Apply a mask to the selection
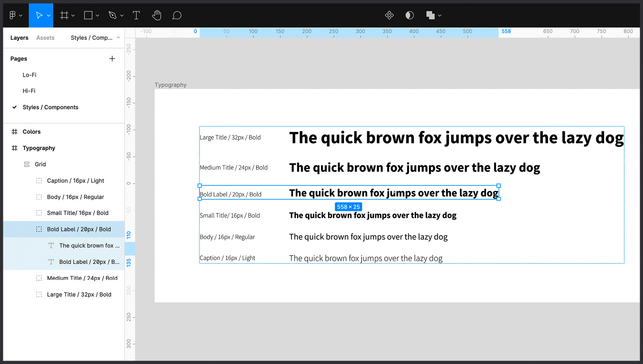This screenshot has width=643, height=364. click(409, 15)
